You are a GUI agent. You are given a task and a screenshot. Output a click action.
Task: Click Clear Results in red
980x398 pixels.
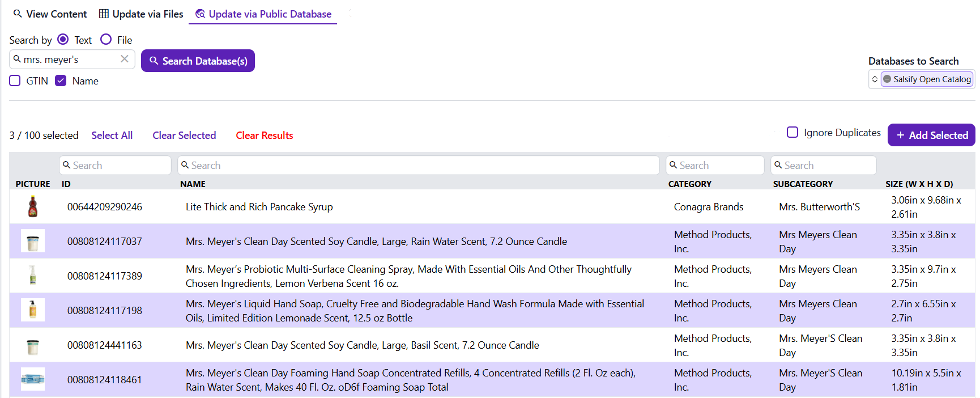click(x=265, y=136)
